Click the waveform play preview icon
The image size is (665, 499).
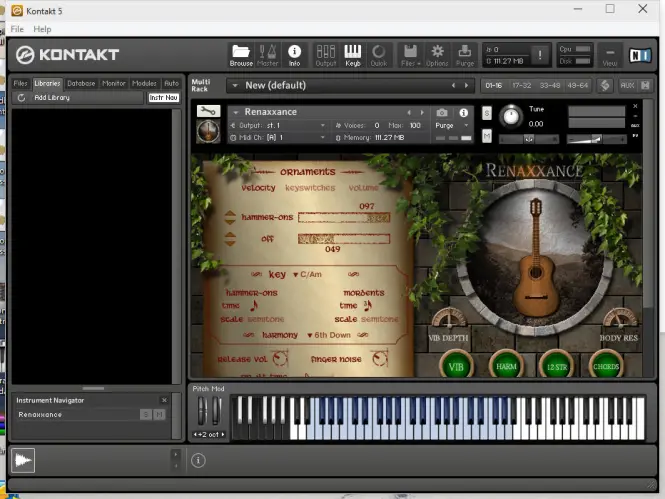(x=23, y=460)
